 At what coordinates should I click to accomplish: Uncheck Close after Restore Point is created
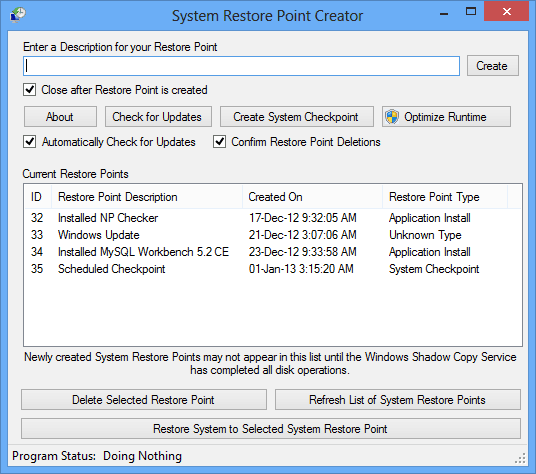pos(29,90)
